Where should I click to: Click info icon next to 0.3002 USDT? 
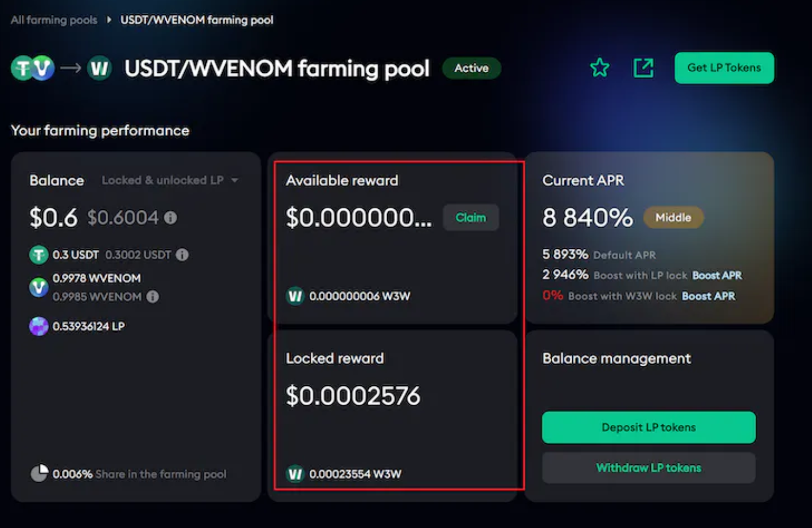pos(182,255)
